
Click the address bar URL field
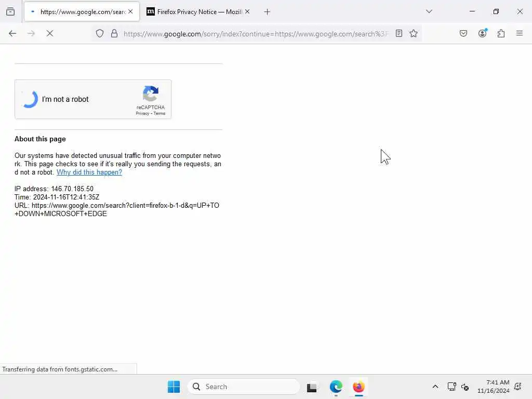256,34
